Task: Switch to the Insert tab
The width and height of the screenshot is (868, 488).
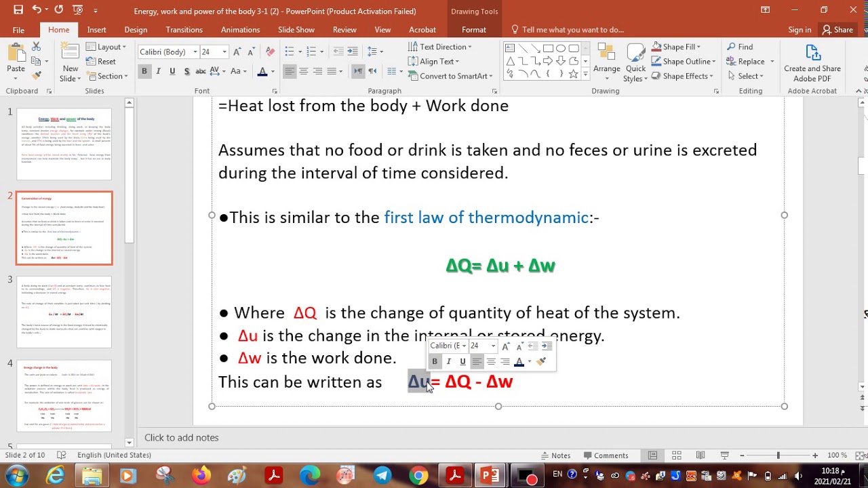Action: [96, 30]
